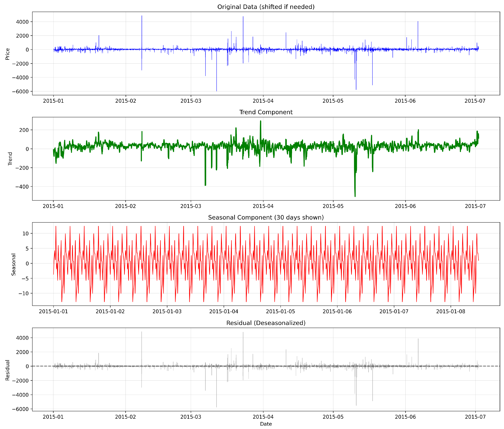Image resolution: width=504 pixels, height=429 pixels.
Task: Click the −400 y-tick on the Trend plot
Action: pos(22,187)
